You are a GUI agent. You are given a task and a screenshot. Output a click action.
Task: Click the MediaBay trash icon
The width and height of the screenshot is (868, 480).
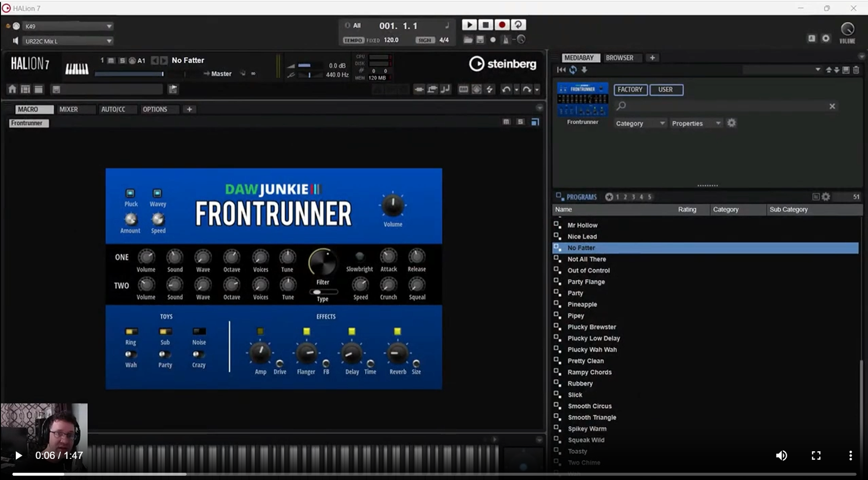click(856, 70)
